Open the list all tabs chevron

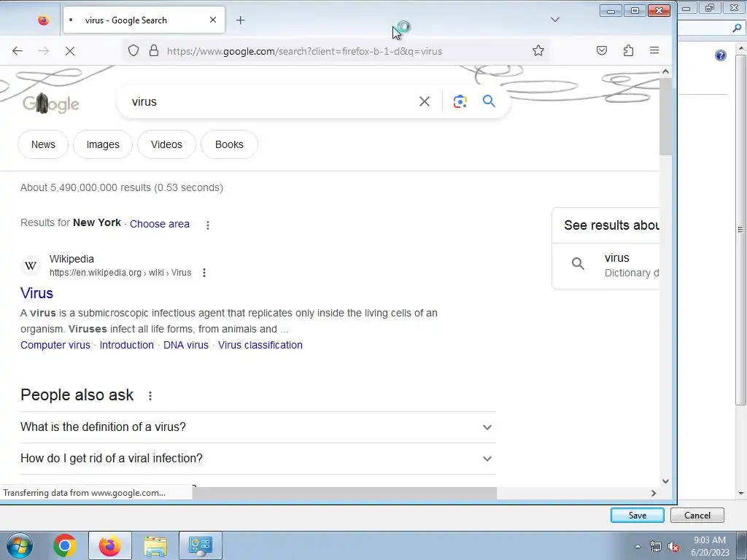(x=554, y=20)
